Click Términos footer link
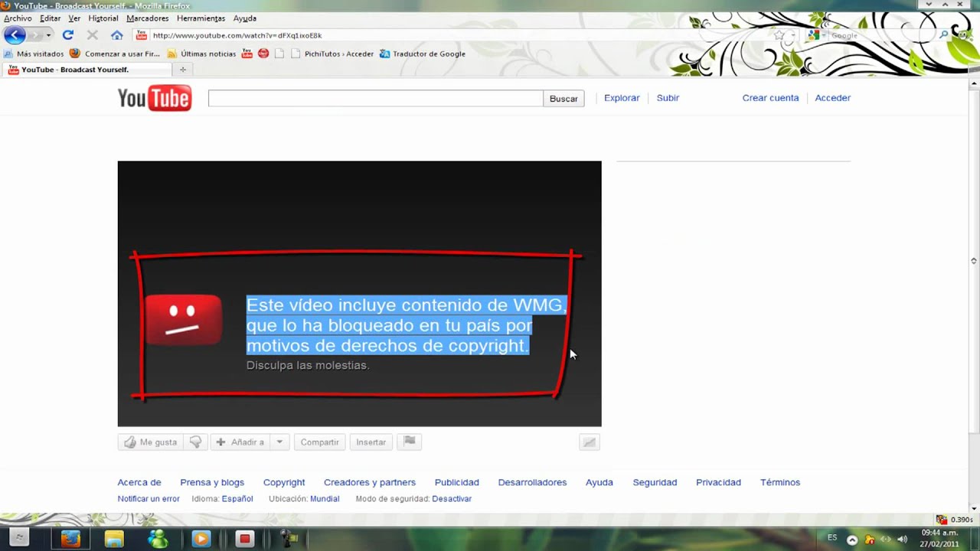This screenshot has height=551, width=980. click(x=780, y=483)
